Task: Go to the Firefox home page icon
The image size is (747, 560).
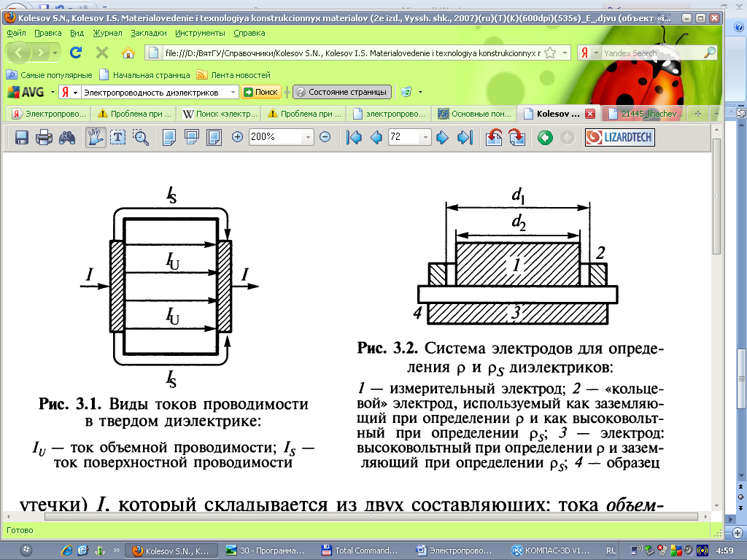Action: 128,52
